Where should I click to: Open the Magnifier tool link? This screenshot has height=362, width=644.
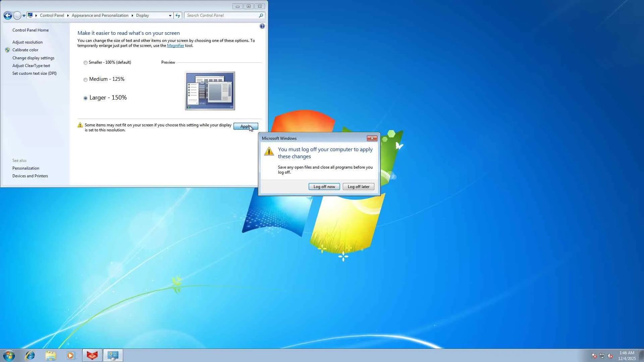pos(175,46)
